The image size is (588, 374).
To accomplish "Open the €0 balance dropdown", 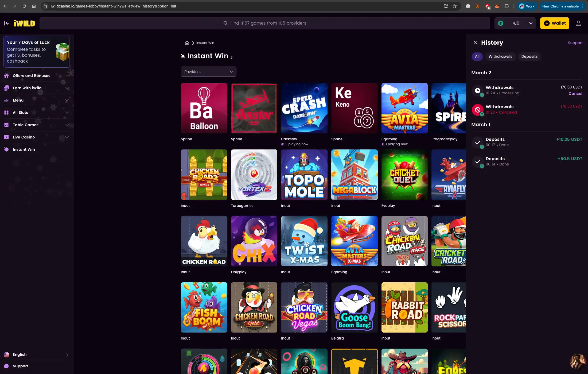I will (x=515, y=23).
